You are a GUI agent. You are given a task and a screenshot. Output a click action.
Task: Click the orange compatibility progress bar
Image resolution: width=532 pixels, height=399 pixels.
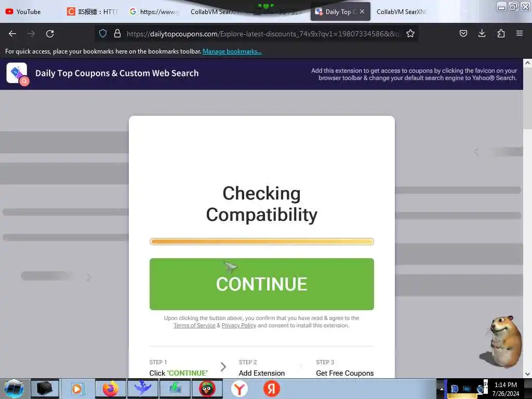pos(262,242)
